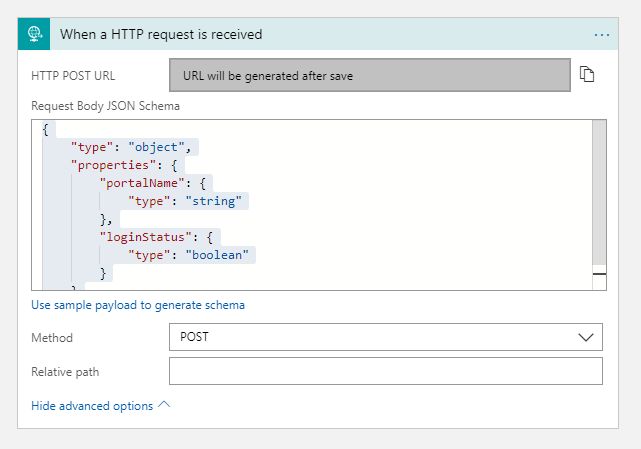Click the "string" type value in schema
This screenshot has height=449, width=641.
coord(213,201)
